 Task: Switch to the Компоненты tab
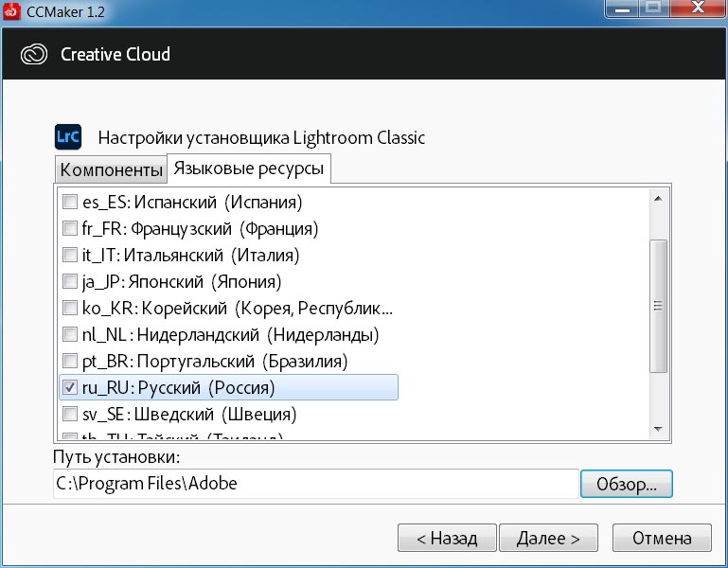pyautogui.click(x=111, y=169)
